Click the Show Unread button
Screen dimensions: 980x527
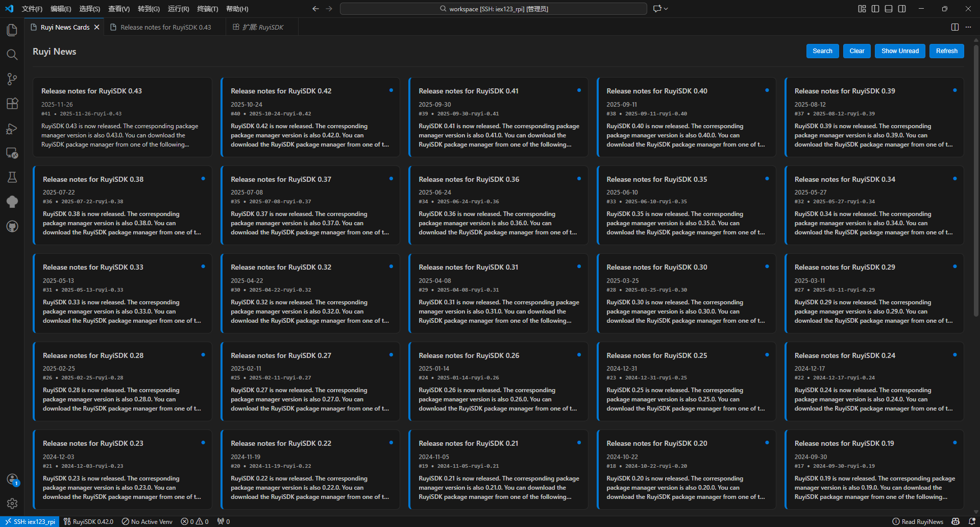(899, 51)
